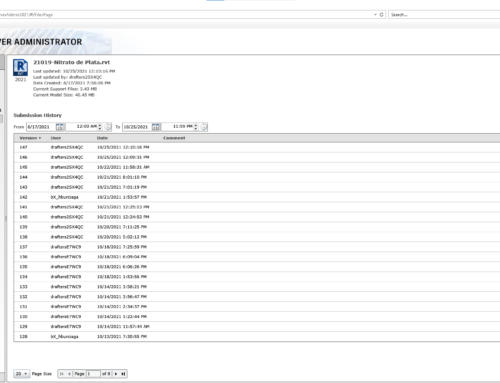Viewport: 500px width, 383px height.
Task: Open the To time clock picker
Action: pos(204,127)
